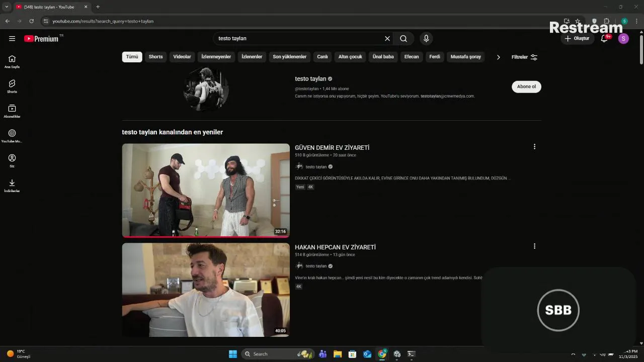
Task: Click the weather widget showing 19°C
Action: [19, 354]
